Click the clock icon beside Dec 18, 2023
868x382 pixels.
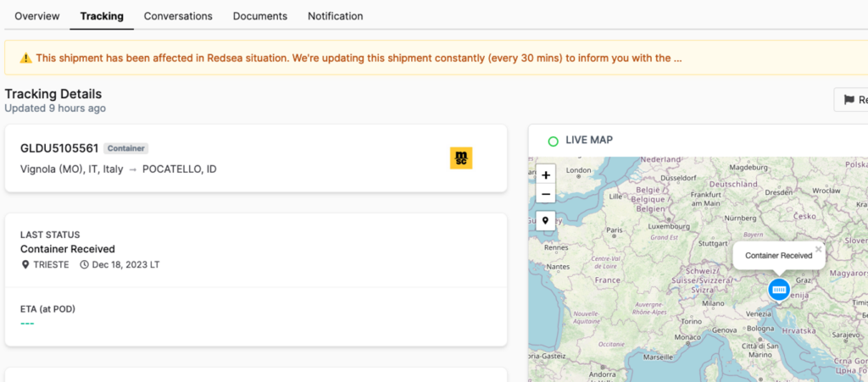84,265
